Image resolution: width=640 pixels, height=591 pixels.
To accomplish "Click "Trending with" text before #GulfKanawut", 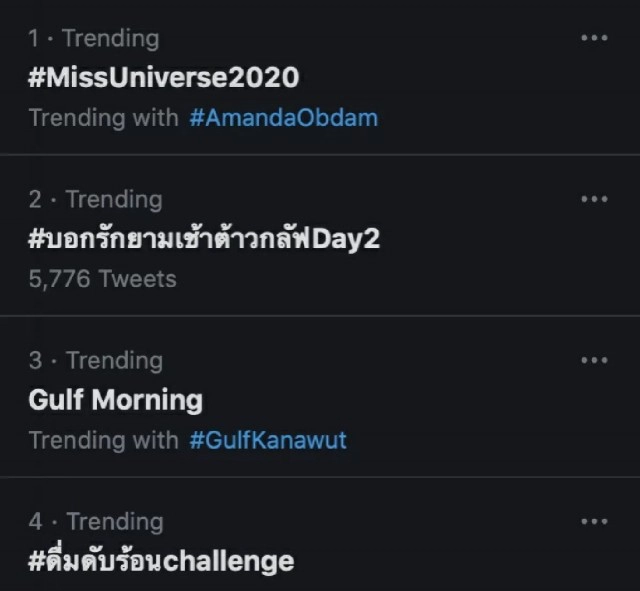I will pos(104,439).
